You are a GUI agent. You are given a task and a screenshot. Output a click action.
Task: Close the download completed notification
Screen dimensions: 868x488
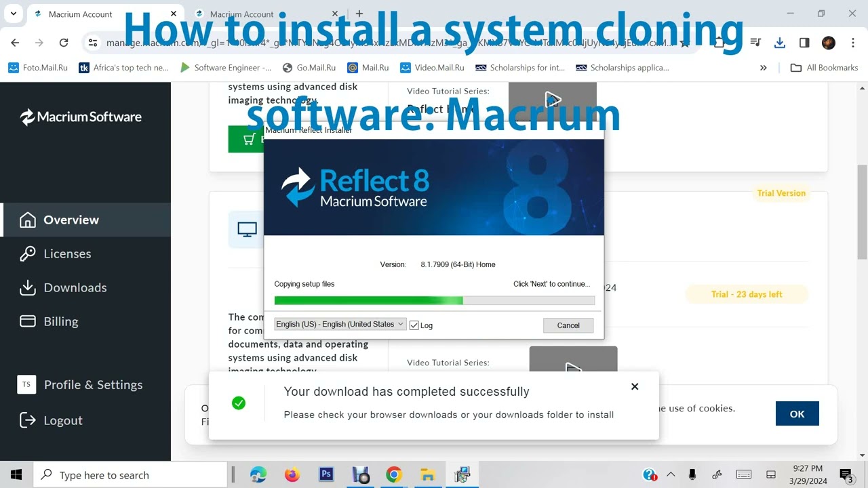635,386
